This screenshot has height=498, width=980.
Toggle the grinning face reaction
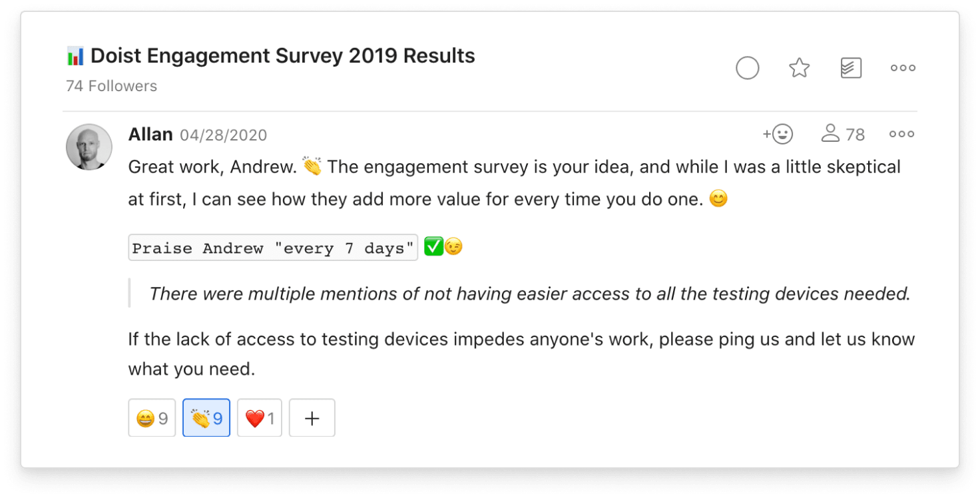click(x=151, y=417)
